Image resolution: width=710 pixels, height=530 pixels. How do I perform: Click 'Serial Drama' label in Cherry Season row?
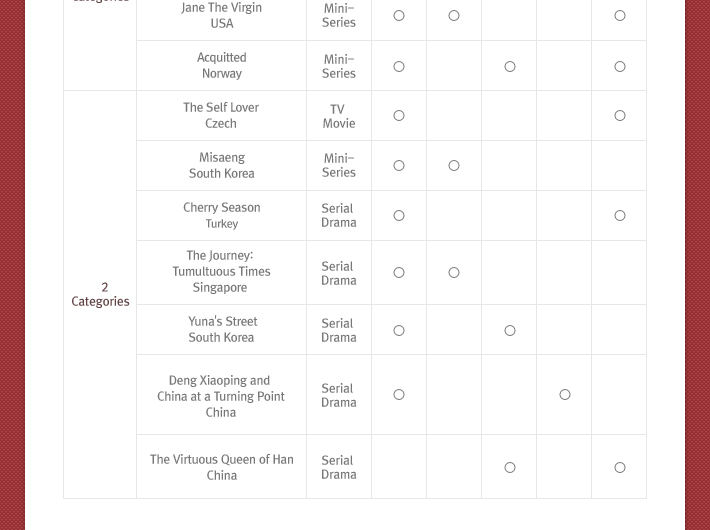(x=339, y=215)
